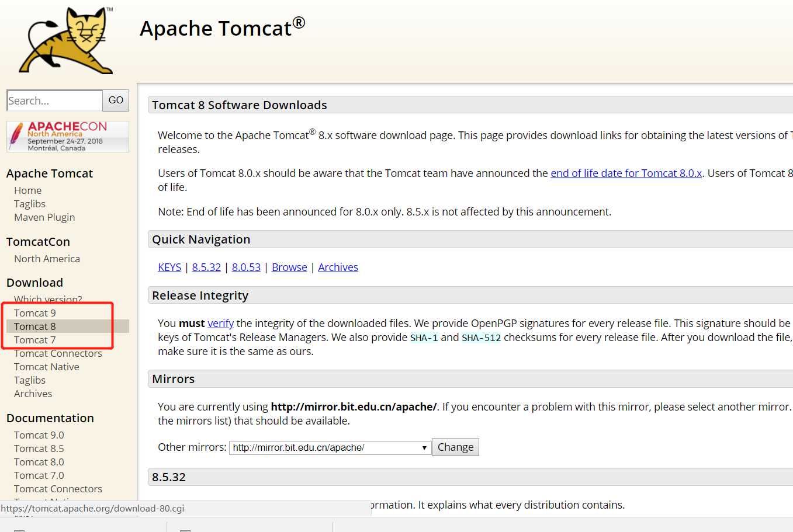The width and height of the screenshot is (793, 532).
Task: Click the GO search button
Action: point(116,100)
